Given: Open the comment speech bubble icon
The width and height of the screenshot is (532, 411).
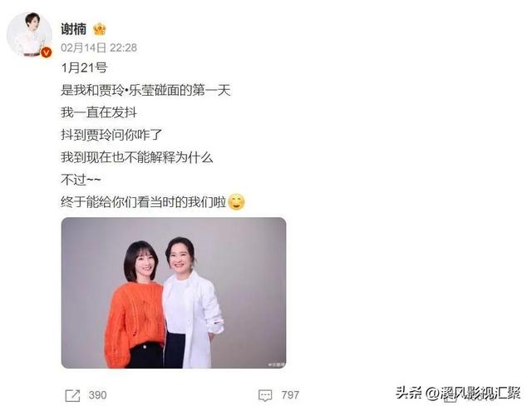Looking at the screenshot, I should point(265,395).
